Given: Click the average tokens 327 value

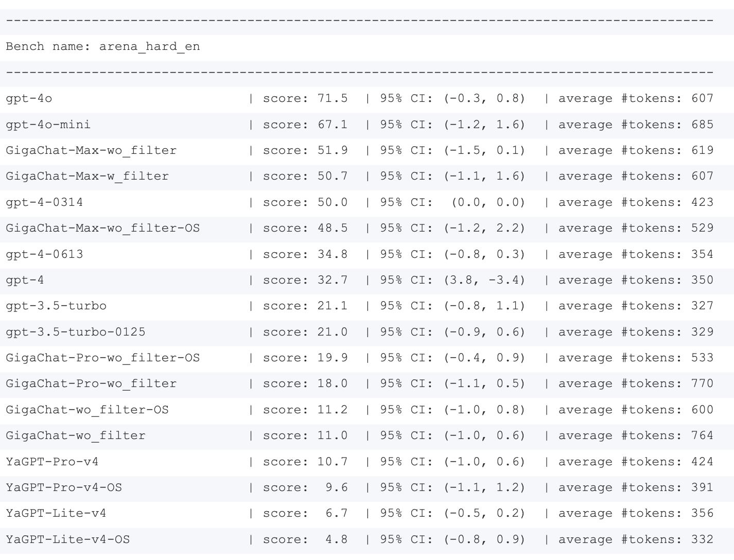Looking at the screenshot, I should [702, 306].
